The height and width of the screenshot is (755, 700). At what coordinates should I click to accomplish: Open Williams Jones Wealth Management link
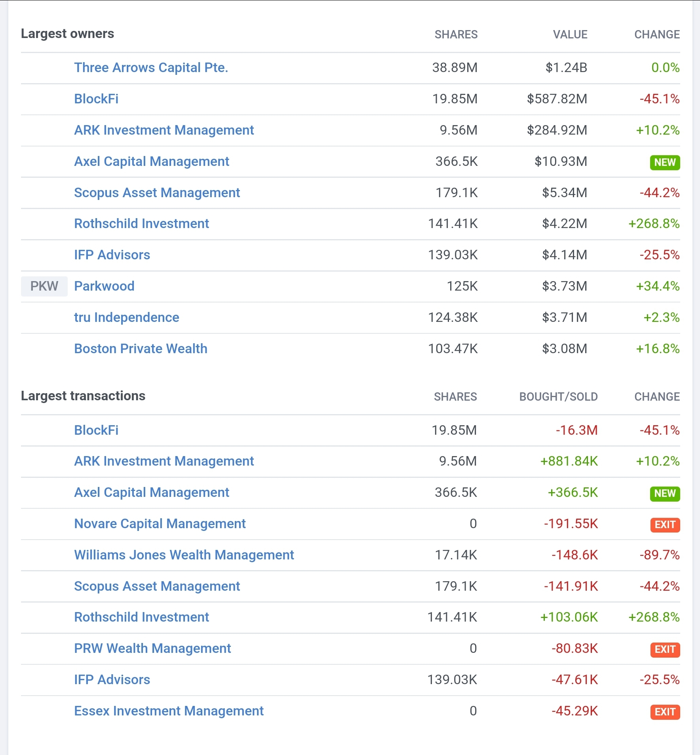[184, 555]
